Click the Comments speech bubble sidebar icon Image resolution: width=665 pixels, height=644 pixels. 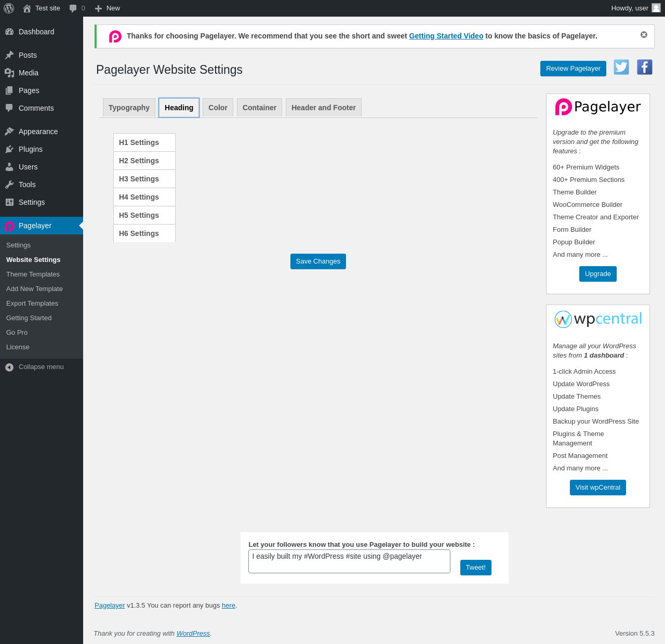pos(9,108)
